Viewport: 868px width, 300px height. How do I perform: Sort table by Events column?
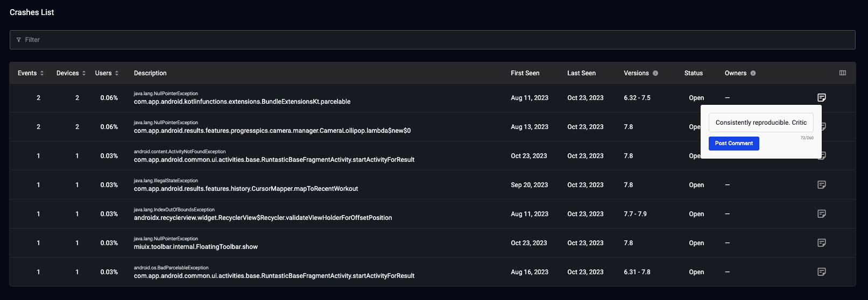pyautogui.click(x=31, y=73)
